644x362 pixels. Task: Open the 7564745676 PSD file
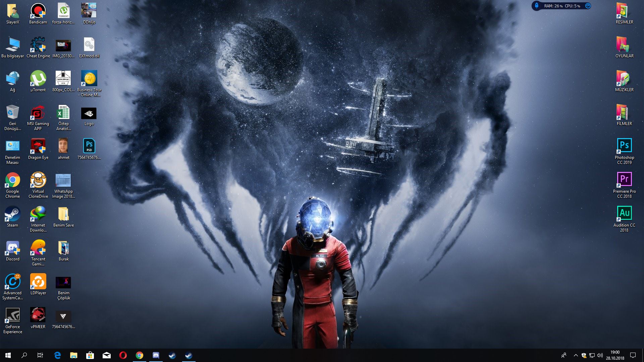(89, 149)
